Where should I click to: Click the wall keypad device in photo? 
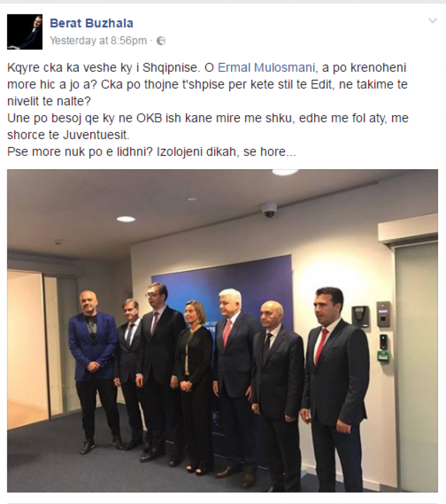point(360,316)
